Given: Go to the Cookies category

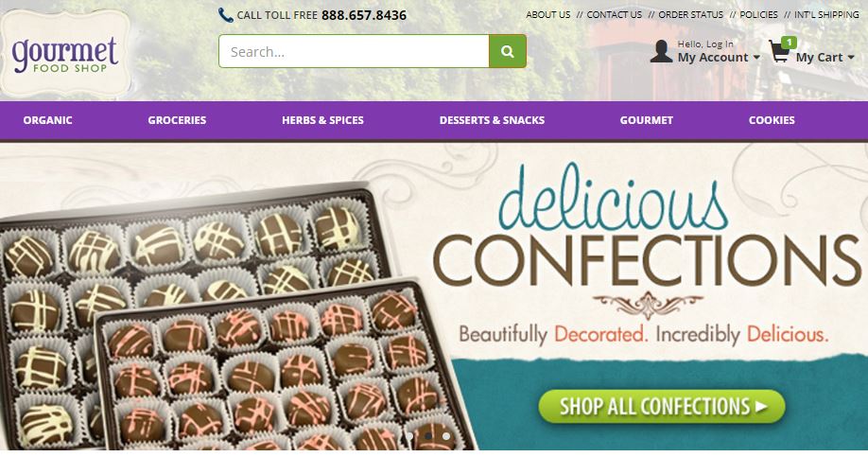Looking at the screenshot, I should click(772, 120).
